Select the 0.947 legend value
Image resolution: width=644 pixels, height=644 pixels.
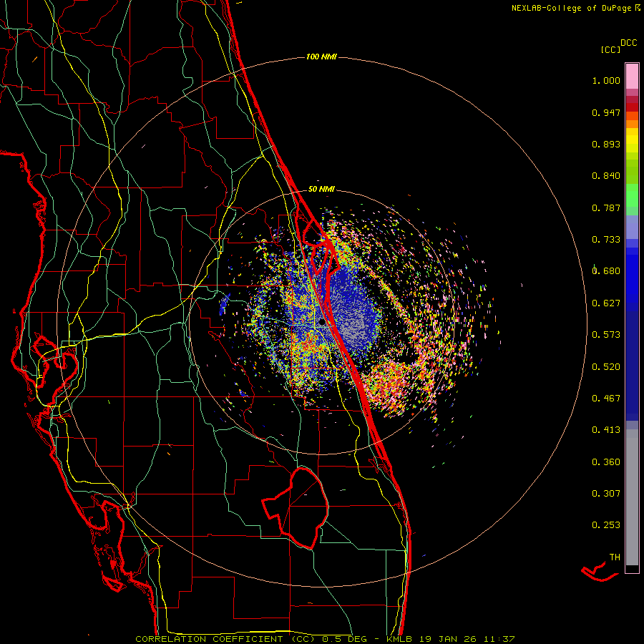pyautogui.click(x=606, y=112)
